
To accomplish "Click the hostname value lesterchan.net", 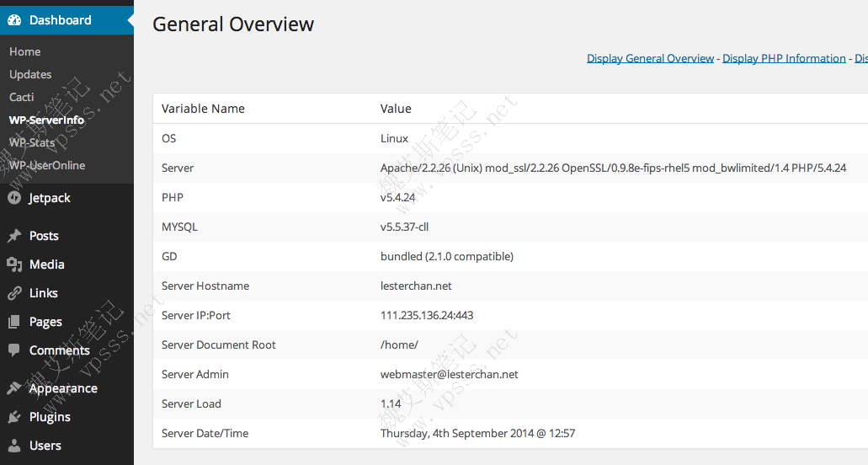I will click(x=416, y=286).
